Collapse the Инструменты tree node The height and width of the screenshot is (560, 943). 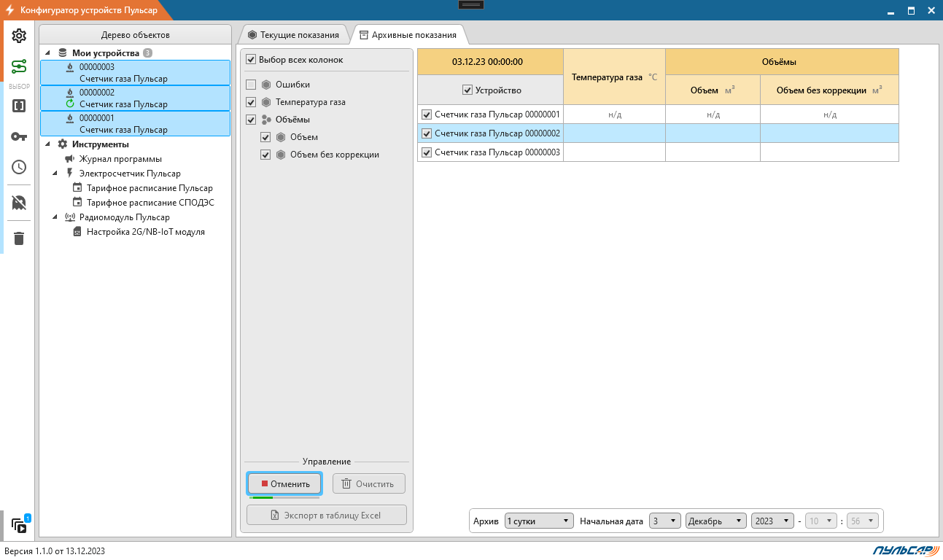tap(48, 144)
